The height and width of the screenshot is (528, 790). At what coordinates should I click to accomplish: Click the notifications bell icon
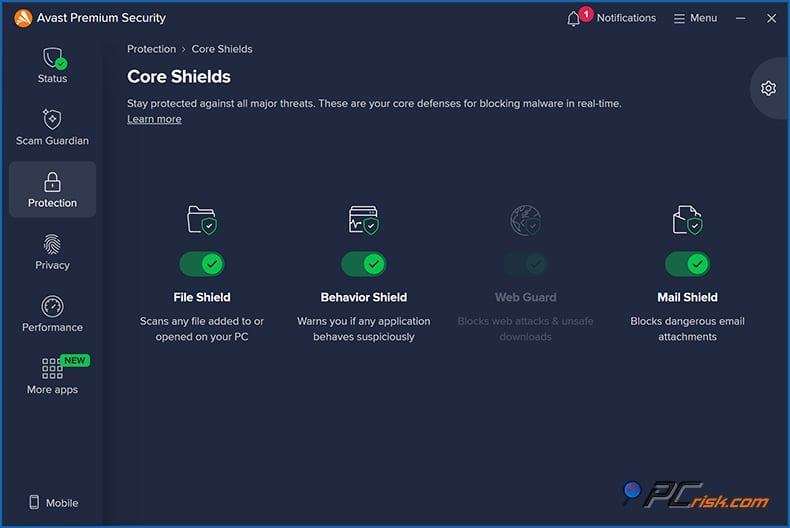click(x=573, y=19)
